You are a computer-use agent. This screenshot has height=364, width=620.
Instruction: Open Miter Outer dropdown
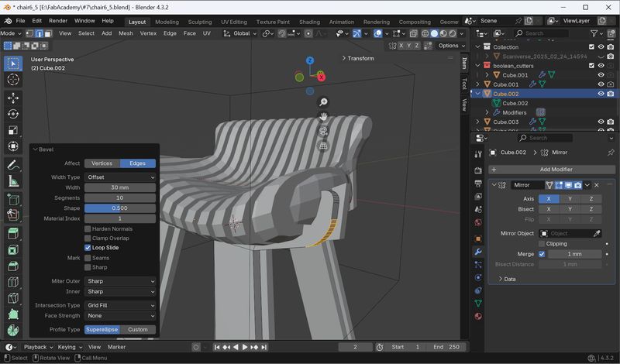[120, 281]
